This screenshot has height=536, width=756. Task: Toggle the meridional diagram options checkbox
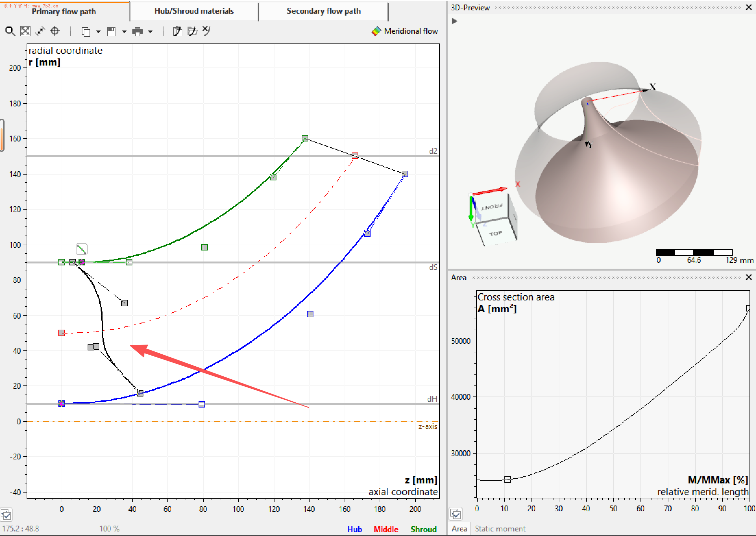[6, 515]
